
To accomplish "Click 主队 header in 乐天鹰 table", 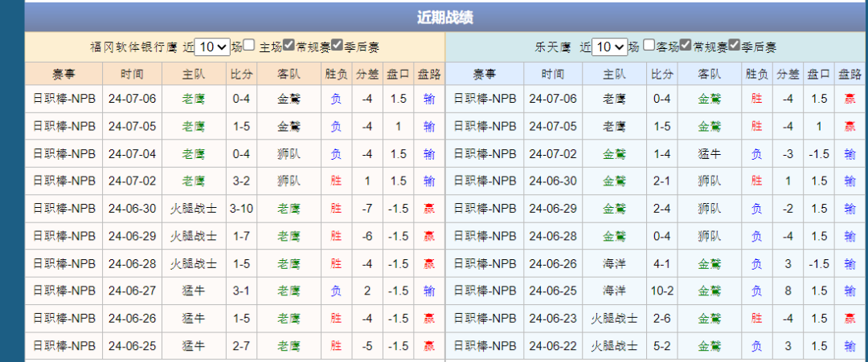I will pos(615,74).
